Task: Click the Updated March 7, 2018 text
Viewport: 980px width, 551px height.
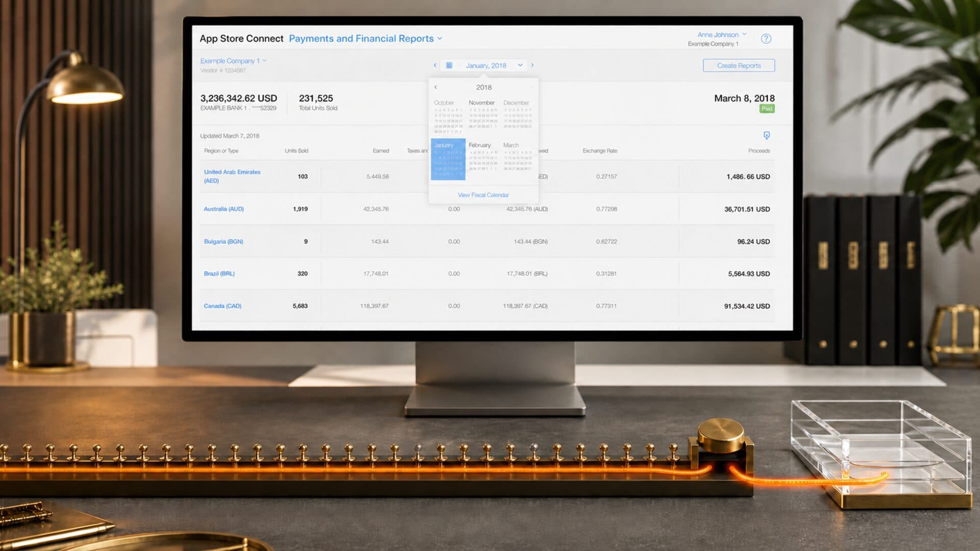Action: pyautogui.click(x=230, y=136)
